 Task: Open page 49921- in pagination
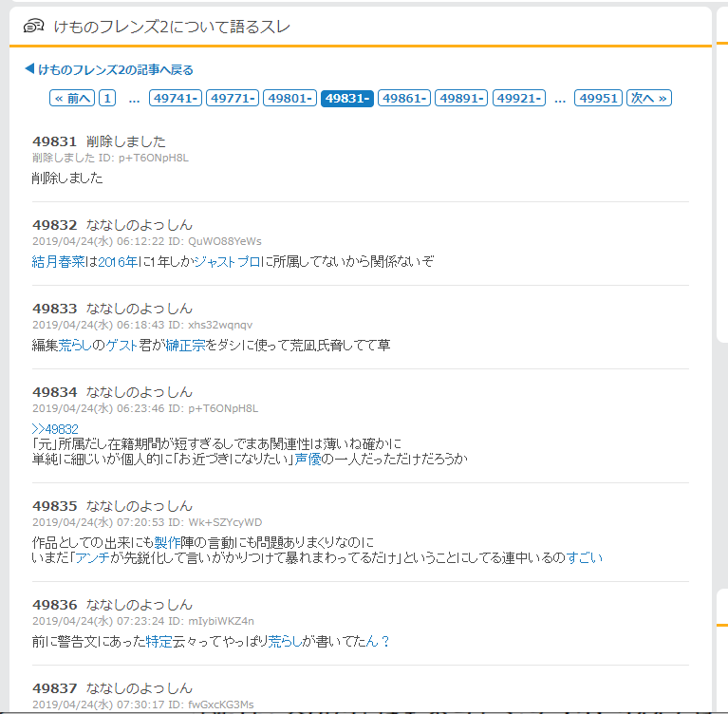point(519,98)
